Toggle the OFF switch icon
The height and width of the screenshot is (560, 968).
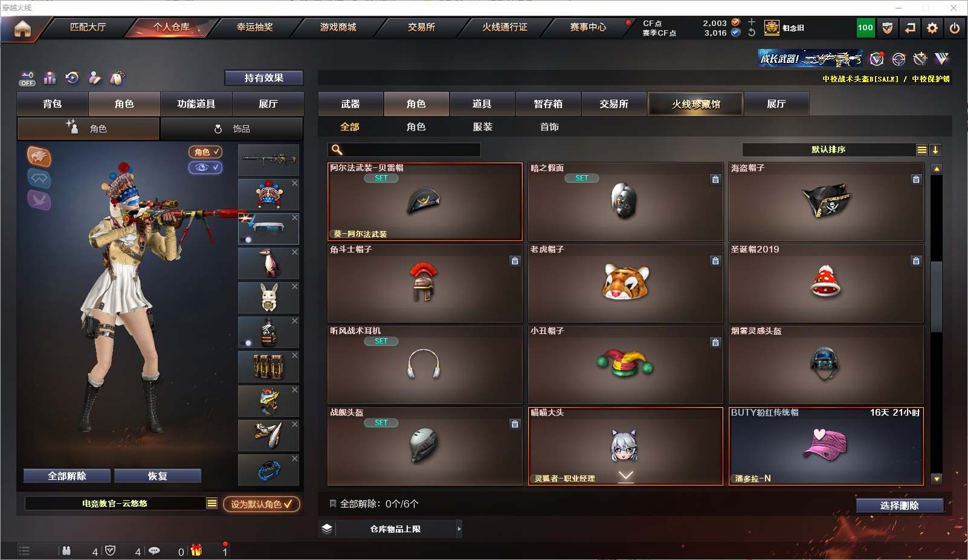coord(27,79)
